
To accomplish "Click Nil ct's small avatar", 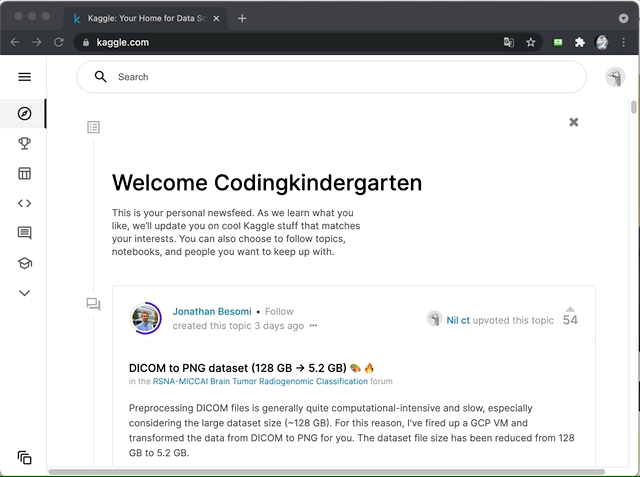I will pos(434,318).
